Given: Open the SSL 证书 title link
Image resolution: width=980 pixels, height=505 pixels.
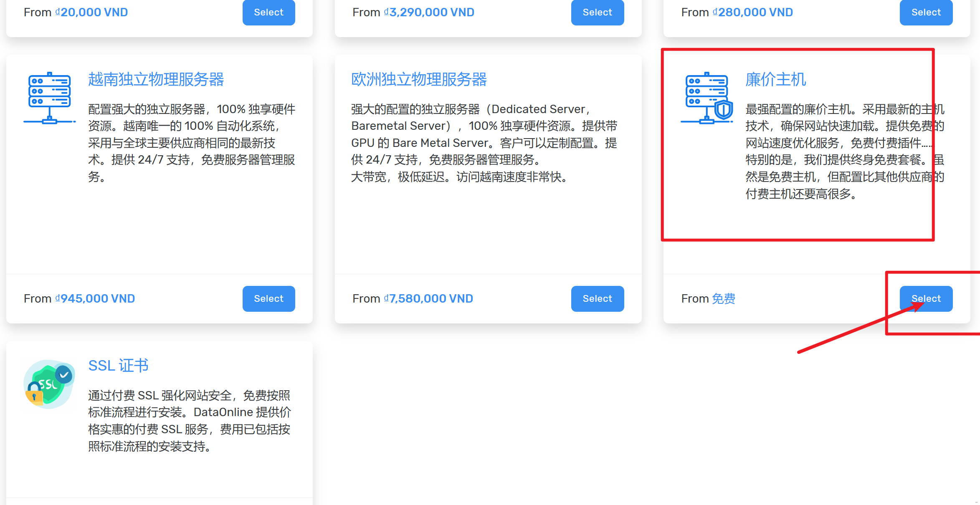Looking at the screenshot, I should [118, 366].
